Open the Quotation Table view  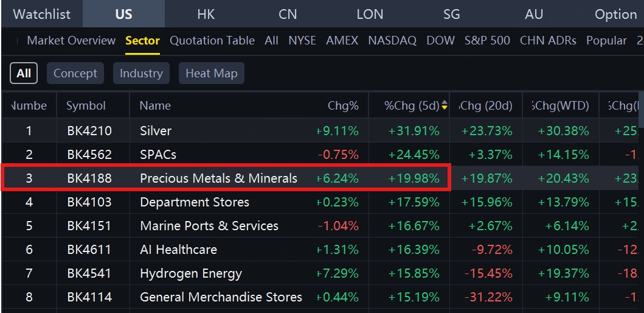pyautogui.click(x=212, y=41)
